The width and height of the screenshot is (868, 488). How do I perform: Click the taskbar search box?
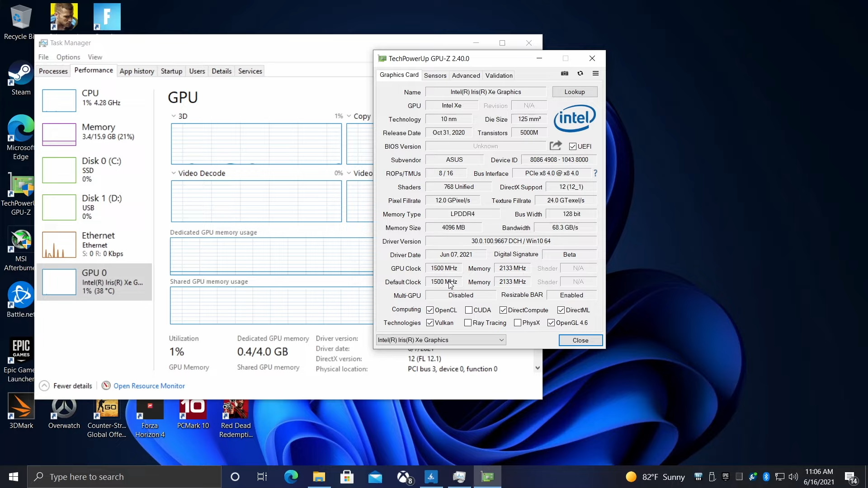pos(124,477)
